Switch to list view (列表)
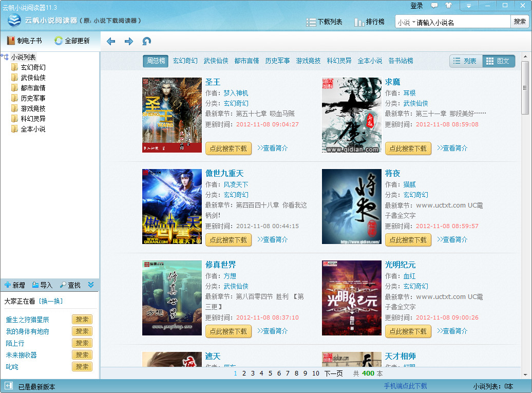Viewport: 532px width, 393px height. pyautogui.click(x=466, y=61)
